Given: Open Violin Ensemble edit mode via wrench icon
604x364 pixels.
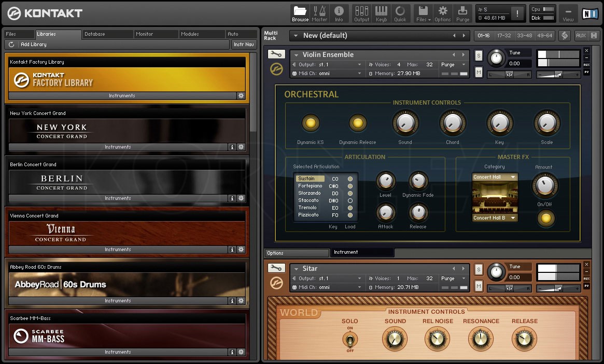Looking at the screenshot, I should pos(276,53).
